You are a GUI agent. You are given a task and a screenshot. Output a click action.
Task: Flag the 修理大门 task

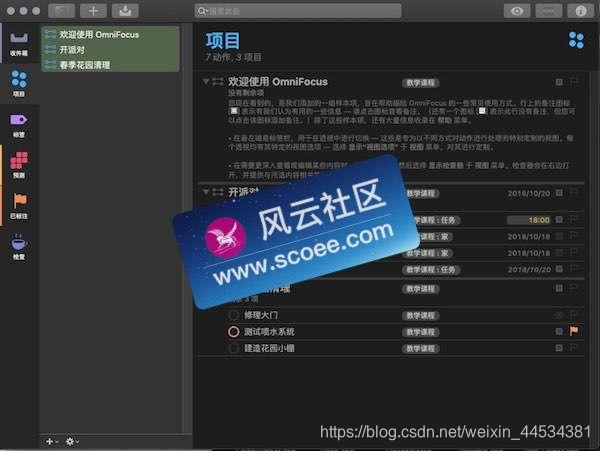click(x=574, y=314)
